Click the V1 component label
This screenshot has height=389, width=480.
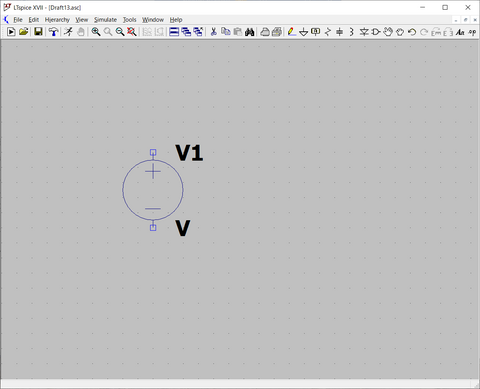pos(189,153)
